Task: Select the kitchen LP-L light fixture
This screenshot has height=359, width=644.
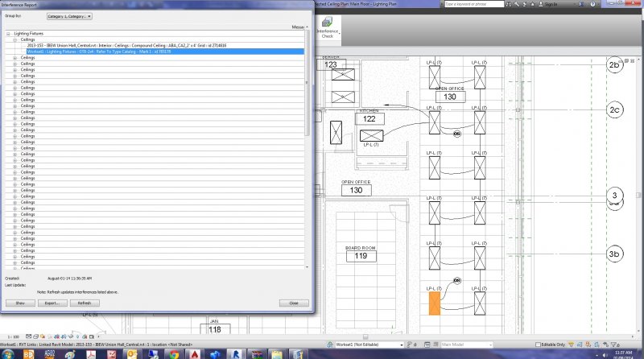Action: click(x=371, y=135)
